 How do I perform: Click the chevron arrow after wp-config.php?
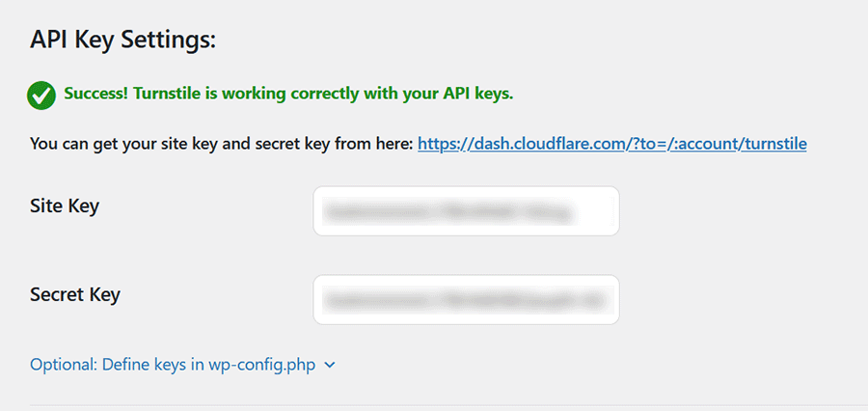pos(330,366)
